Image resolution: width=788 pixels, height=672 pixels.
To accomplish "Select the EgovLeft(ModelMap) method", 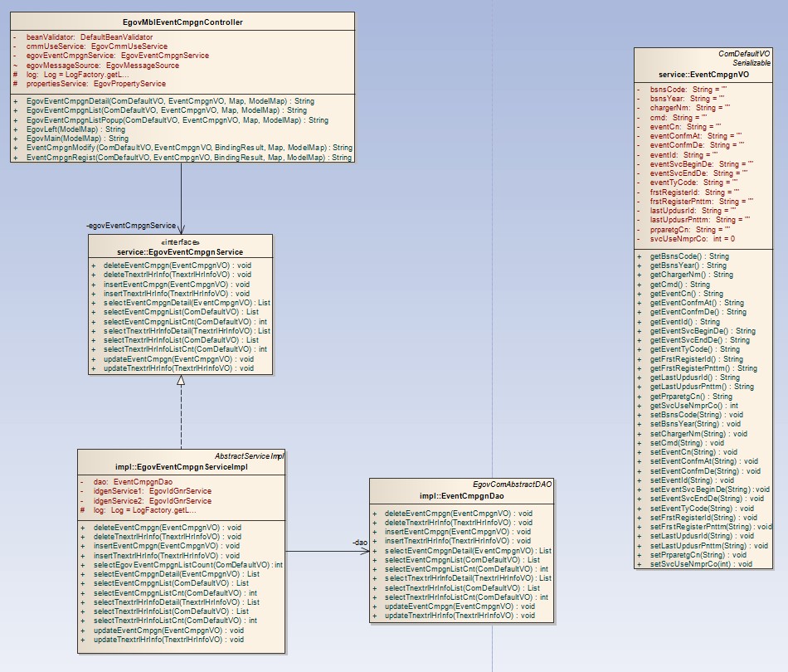I will [75, 129].
